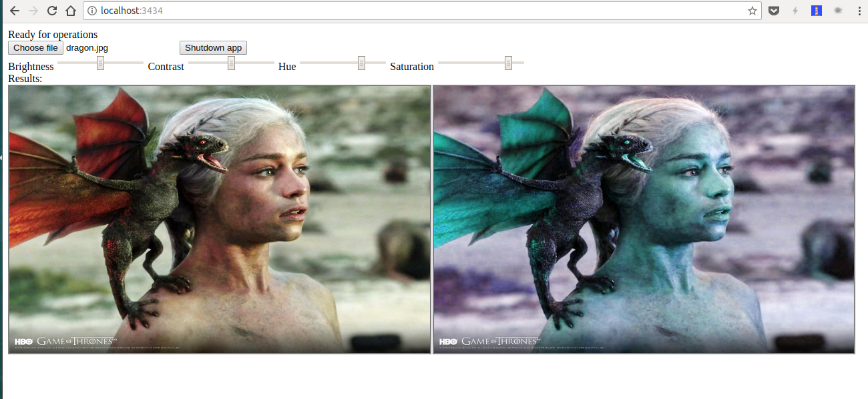Open the blue and red extension icon
The width and height of the screenshot is (868, 399).
(x=817, y=11)
